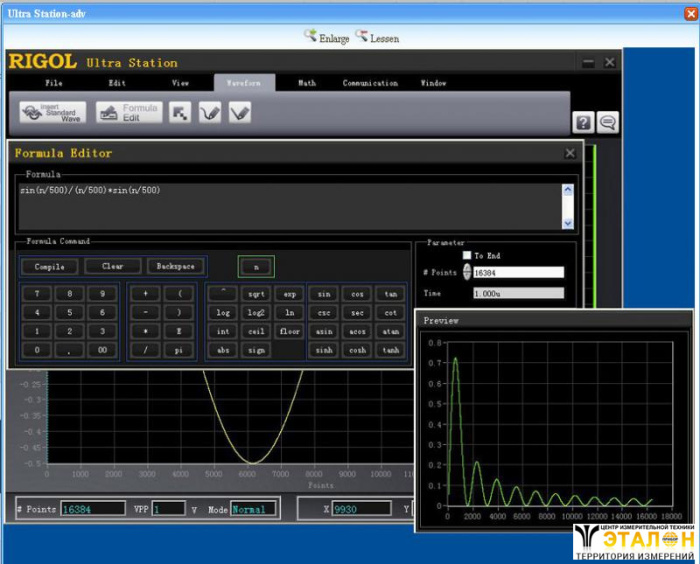Insert the sqrt function
Image resolution: width=700 pixels, height=564 pixels.
(256, 294)
